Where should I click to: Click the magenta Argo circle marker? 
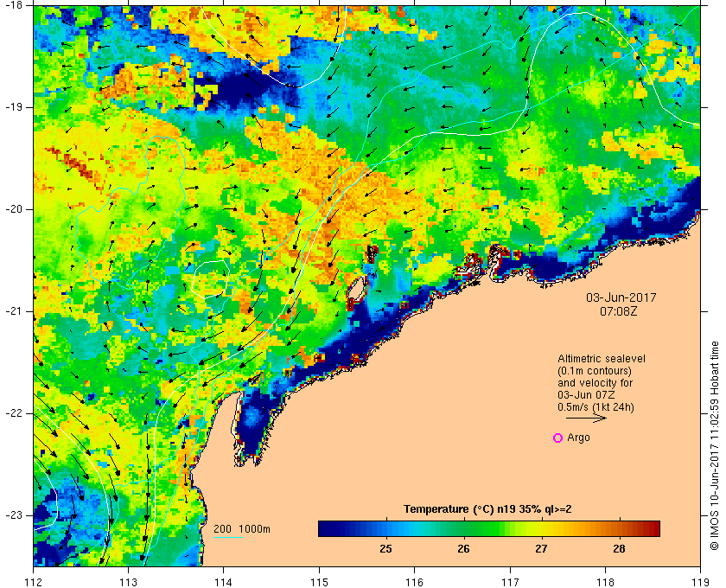coord(558,438)
